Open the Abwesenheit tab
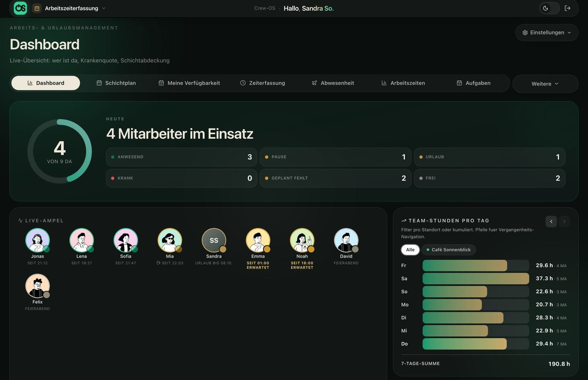The height and width of the screenshot is (380, 588). pos(333,83)
